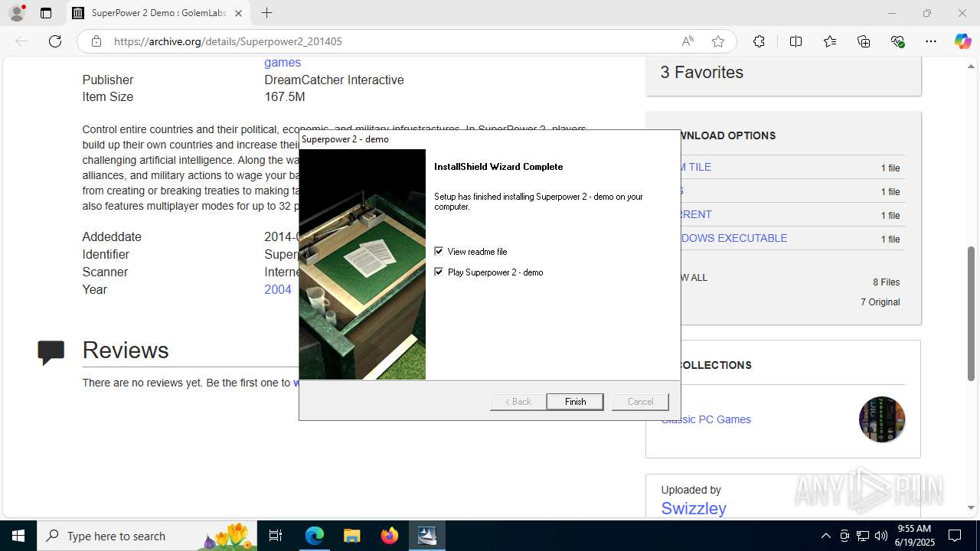
Task: Click the 'DreamCatcher Interactive' publisher text
Action: pos(334,80)
